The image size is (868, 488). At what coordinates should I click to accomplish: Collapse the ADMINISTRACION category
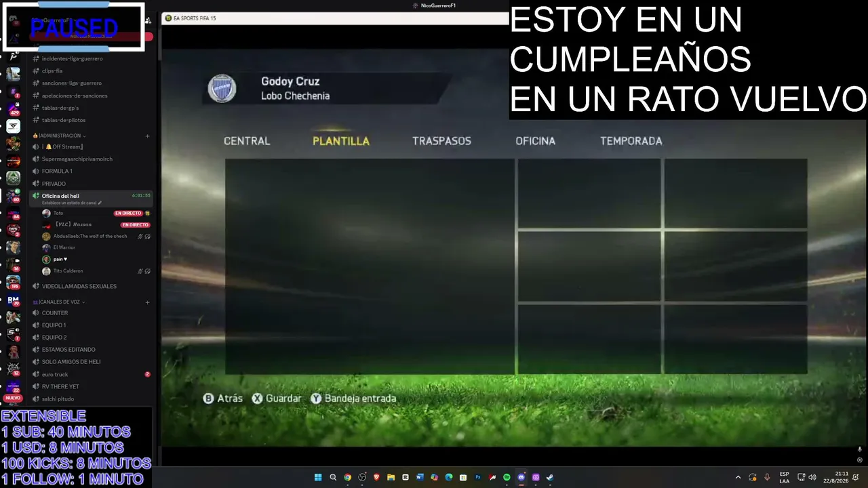tap(60, 136)
